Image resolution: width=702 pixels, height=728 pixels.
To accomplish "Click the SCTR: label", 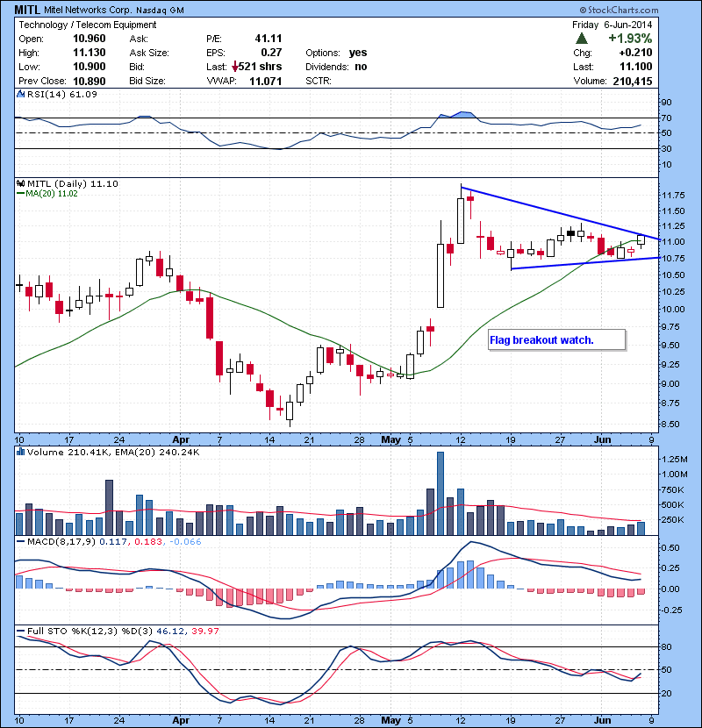I will coord(319,81).
